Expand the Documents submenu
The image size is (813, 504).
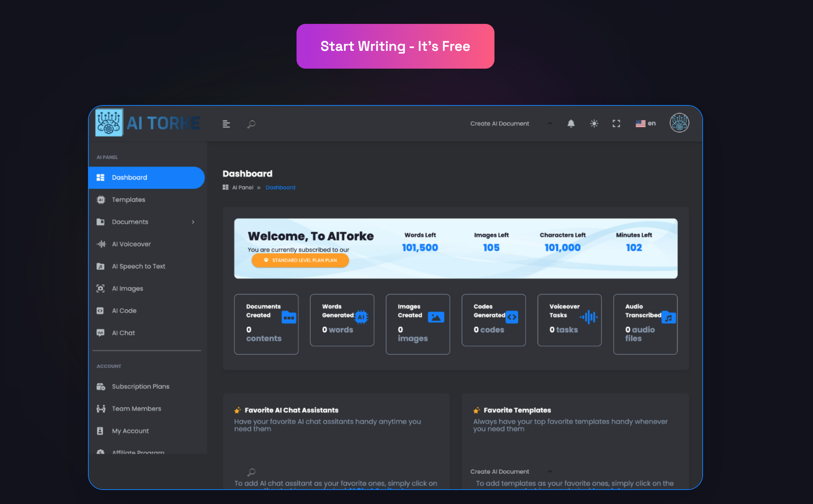[194, 222]
